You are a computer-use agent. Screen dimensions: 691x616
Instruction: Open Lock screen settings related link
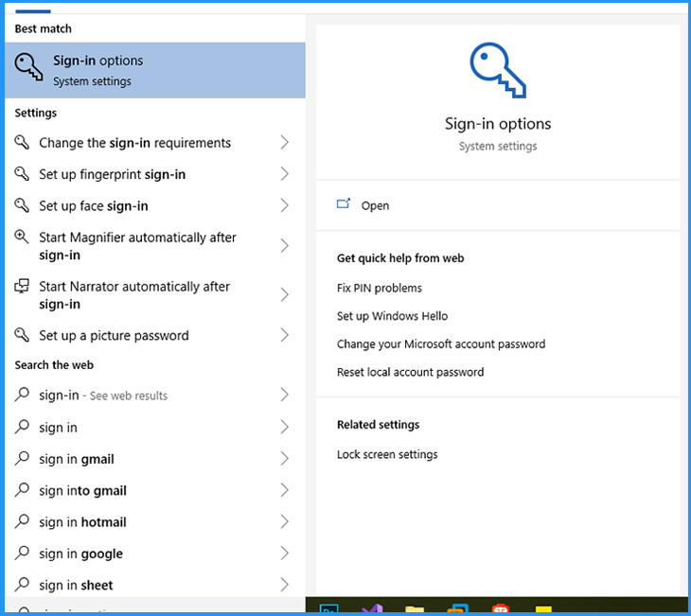387,454
